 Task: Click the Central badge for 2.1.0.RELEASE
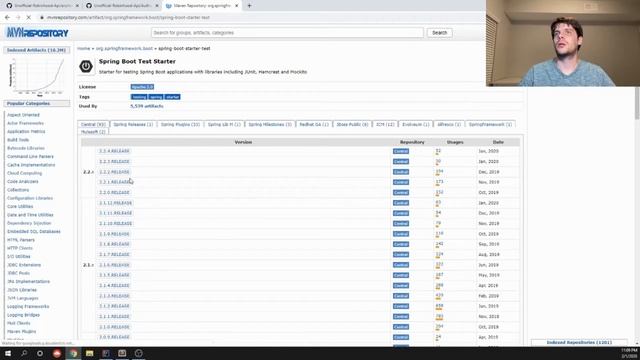click(401, 327)
